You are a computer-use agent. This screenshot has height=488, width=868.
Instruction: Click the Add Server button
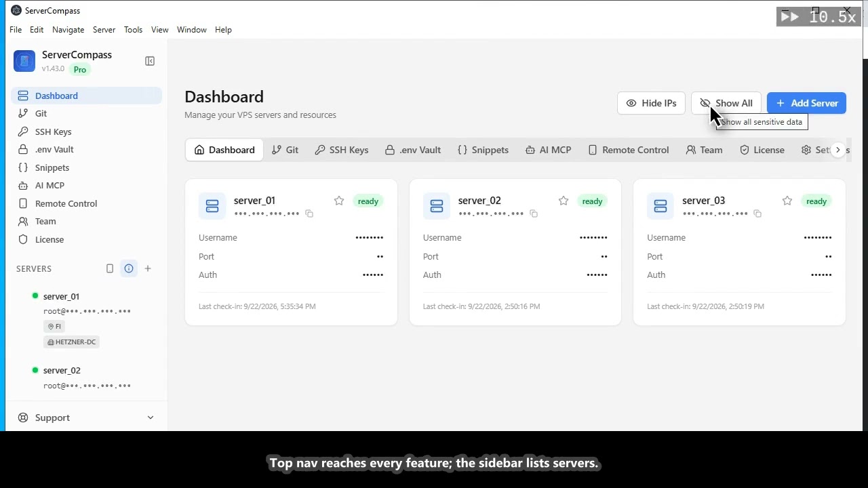806,103
